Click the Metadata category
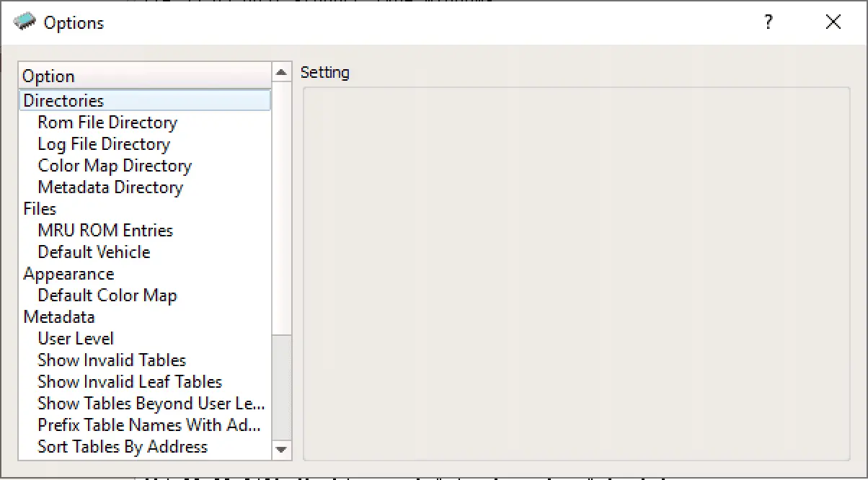 click(x=59, y=317)
